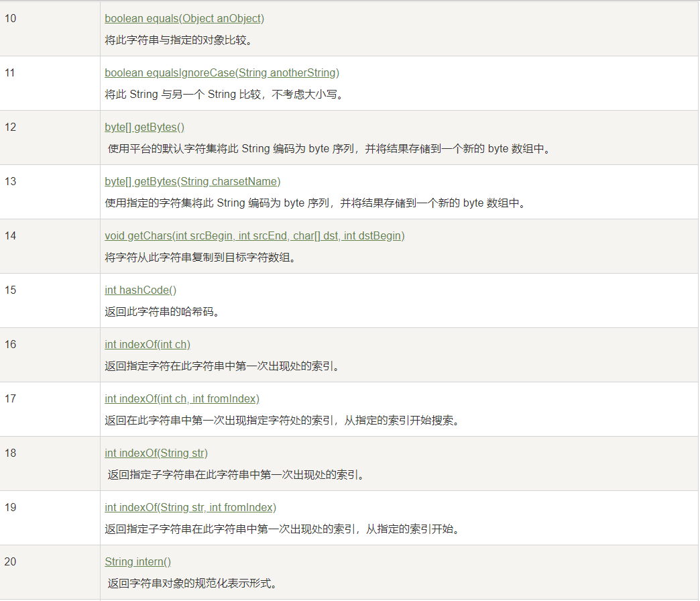
Task: Open the boolean equals(Object anObject) link
Action: pyautogui.click(x=184, y=18)
